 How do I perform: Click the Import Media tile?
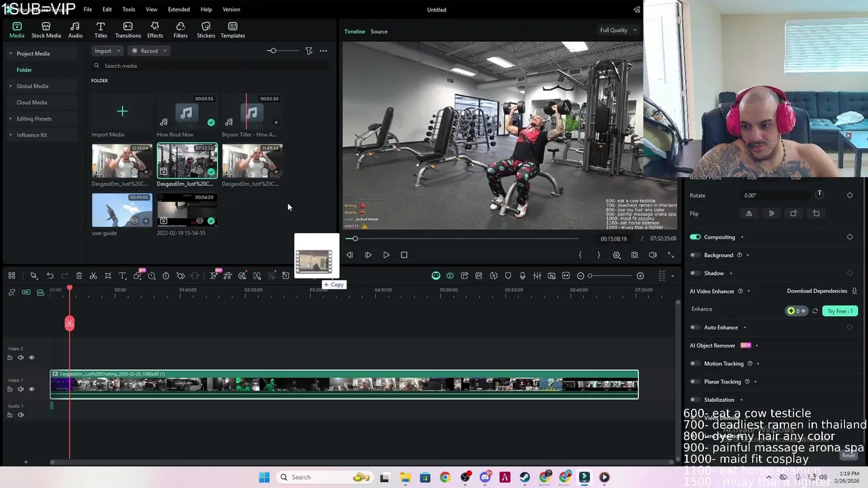pyautogui.click(x=122, y=111)
